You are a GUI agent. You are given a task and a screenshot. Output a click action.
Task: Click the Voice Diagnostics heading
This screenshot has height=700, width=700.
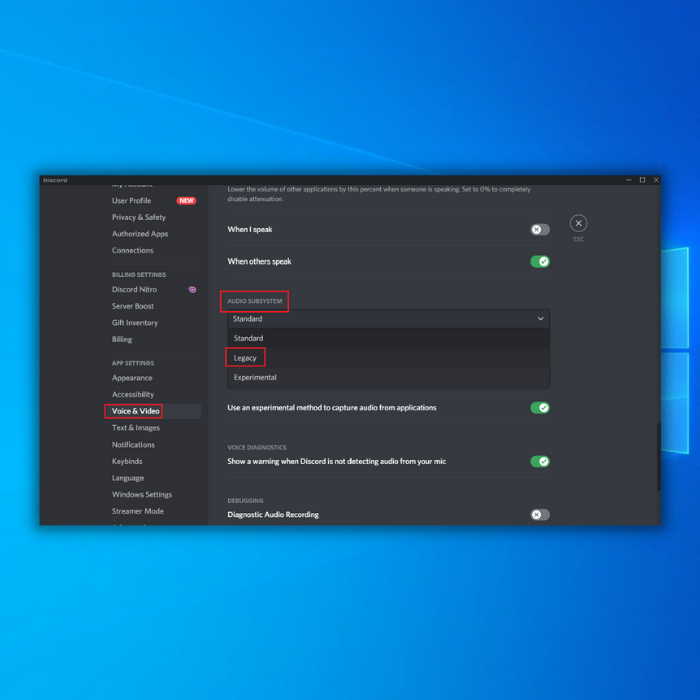[257, 447]
